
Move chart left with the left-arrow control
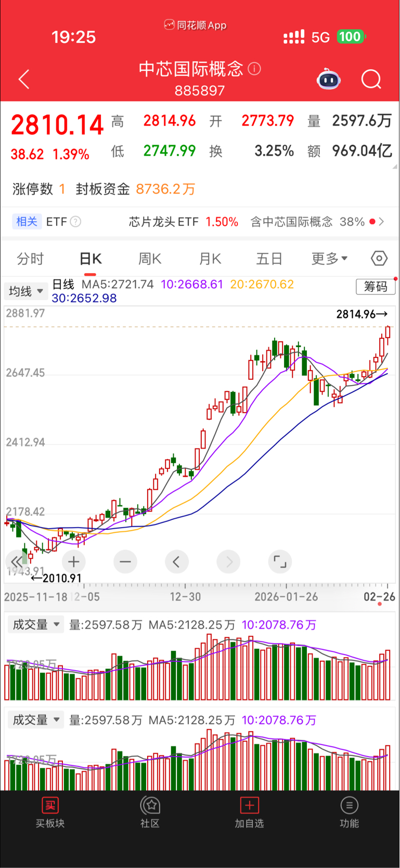177,561
